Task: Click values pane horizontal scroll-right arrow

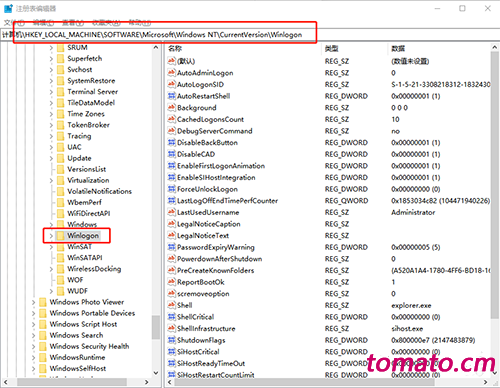Action: click(486, 382)
